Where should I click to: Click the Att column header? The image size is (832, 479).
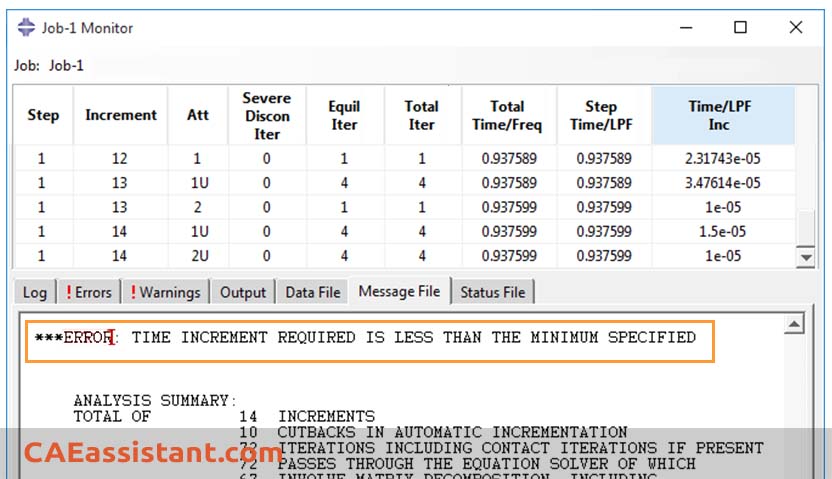[197, 115]
